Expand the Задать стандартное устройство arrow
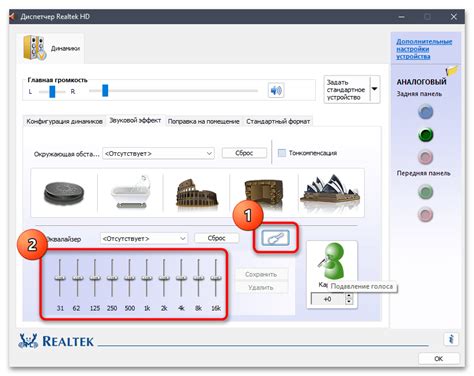The width and height of the screenshot is (474, 376). [374, 89]
